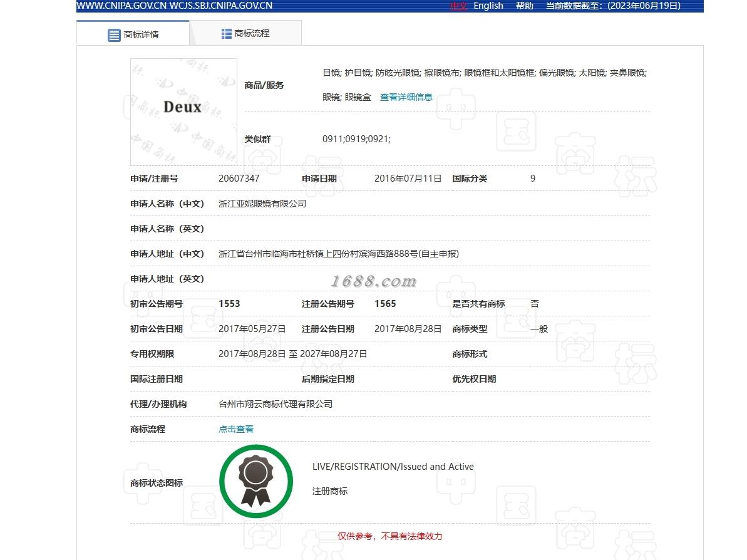The width and height of the screenshot is (747, 560).
Task: Click the 代理/办理机构 field label
Action: (x=158, y=404)
